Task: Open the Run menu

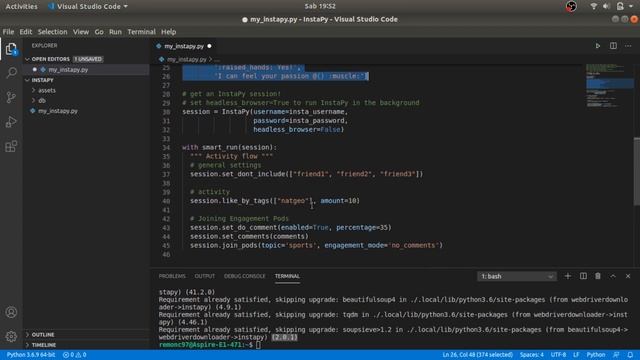Action: [x=115, y=32]
